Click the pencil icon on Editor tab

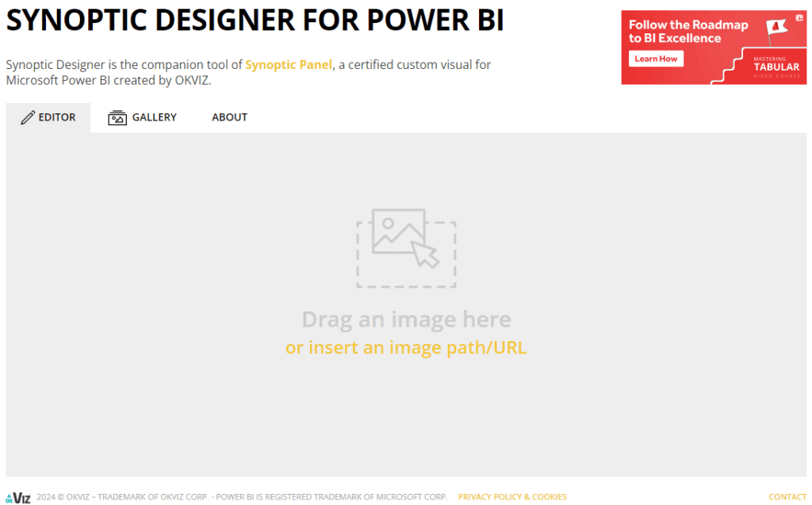[x=28, y=117]
